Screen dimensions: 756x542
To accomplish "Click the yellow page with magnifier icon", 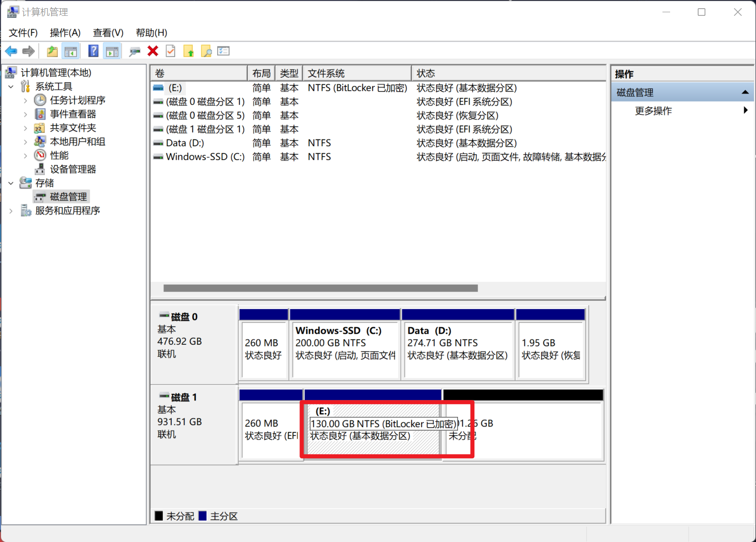I will pos(206,51).
